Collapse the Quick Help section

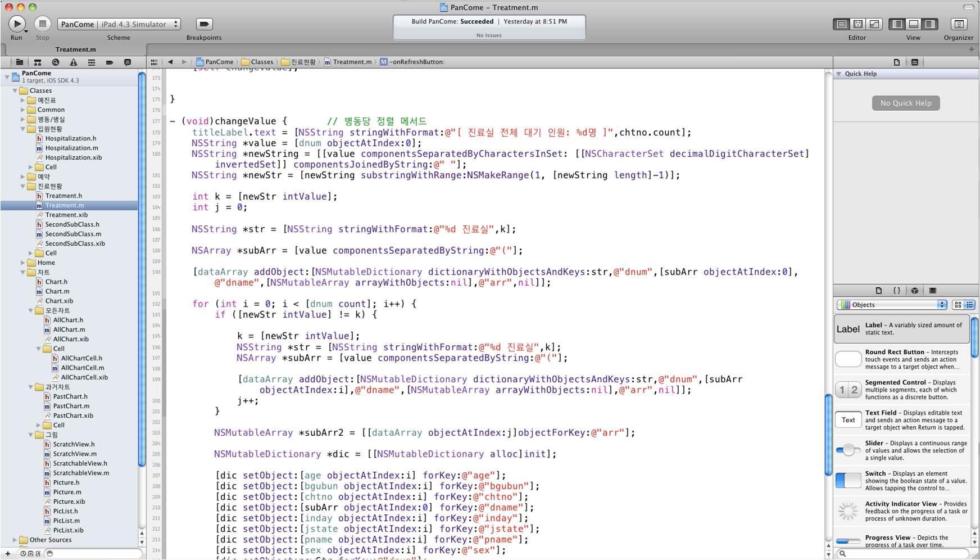coord(839,74)
